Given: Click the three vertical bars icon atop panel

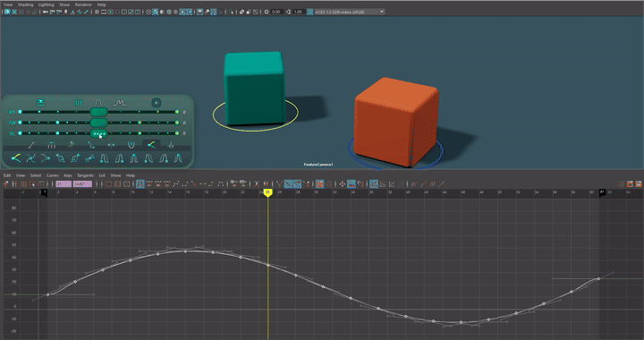Looking at the screenshot, I should pyautogui.click(x=78, y=103).
